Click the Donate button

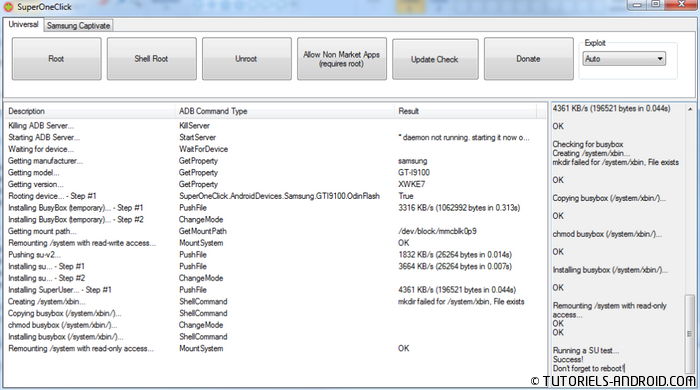pos(529,58)
